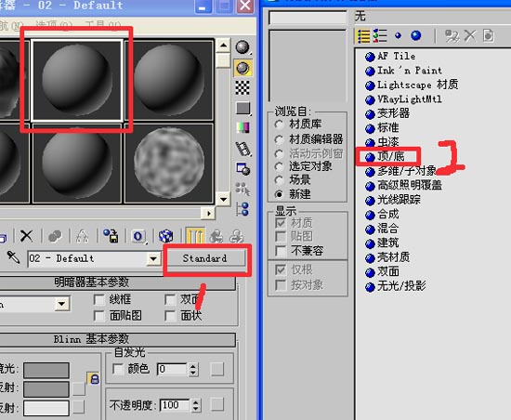
Task: Click the specular map square button
Action: click(x=79, y=407)
